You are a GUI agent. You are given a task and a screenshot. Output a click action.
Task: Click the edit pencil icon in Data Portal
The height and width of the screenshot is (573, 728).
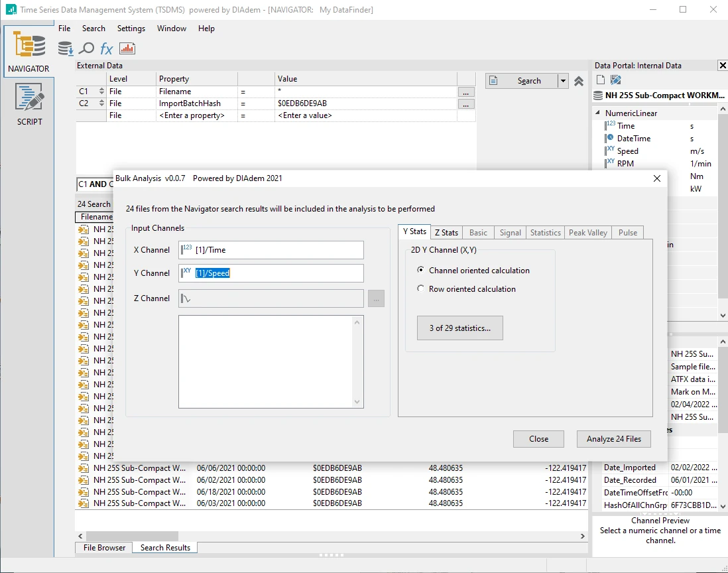(x=615, y=80)
